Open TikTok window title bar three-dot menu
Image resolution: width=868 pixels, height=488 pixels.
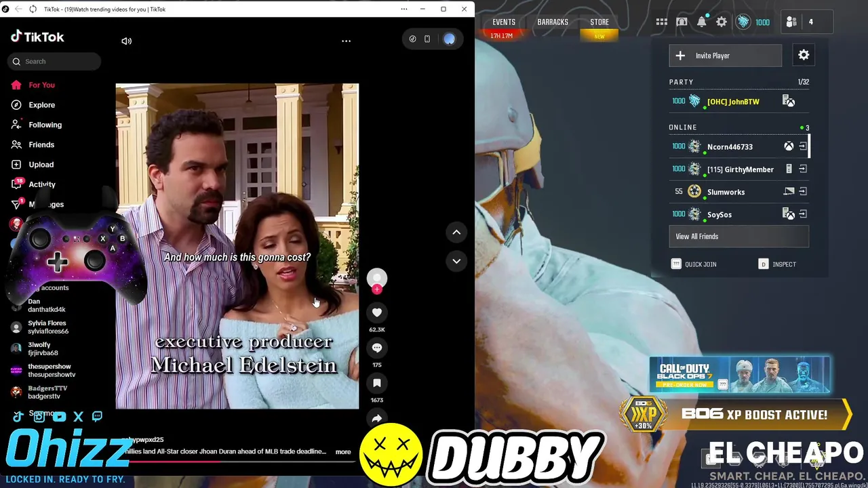[404, 9]
